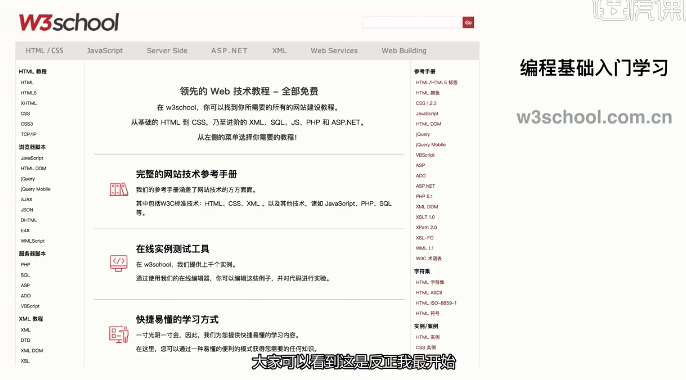Click heading 快捷易懂的学习方式

pos(177,320)
